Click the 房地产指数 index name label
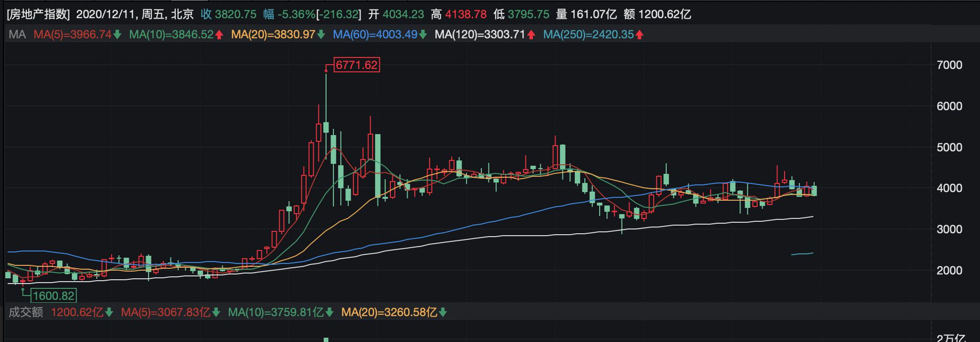980x342 pixels. pyautogui.click(x=38, y=14)
